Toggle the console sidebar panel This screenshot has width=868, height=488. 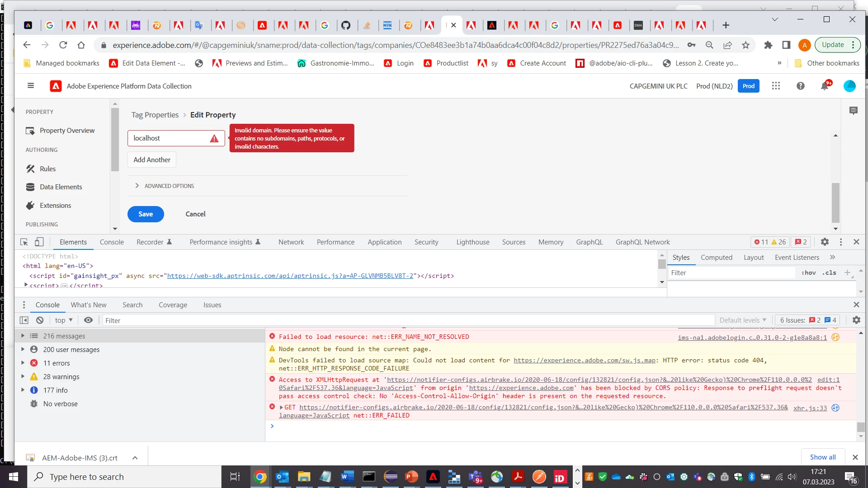point(24,320)
